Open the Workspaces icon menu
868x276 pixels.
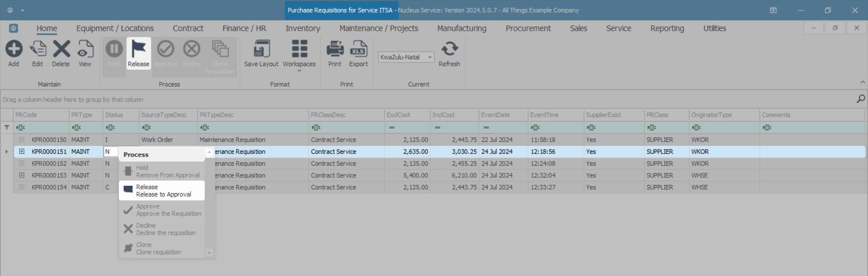(299, 49)
